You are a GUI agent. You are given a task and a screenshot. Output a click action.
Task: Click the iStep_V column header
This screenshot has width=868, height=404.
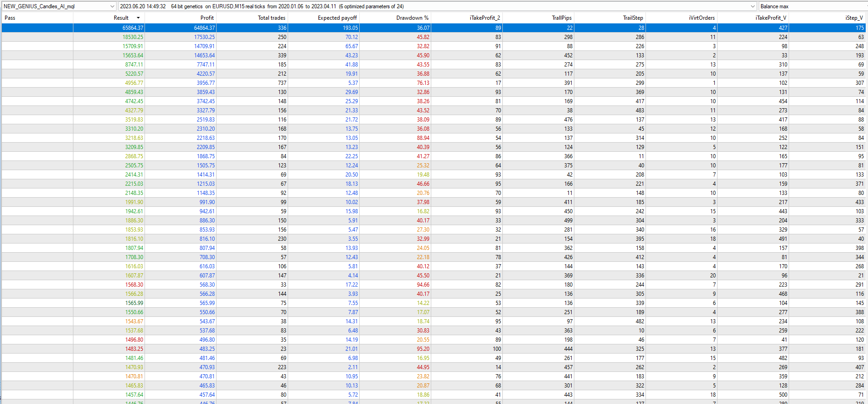tap(854, 18)
